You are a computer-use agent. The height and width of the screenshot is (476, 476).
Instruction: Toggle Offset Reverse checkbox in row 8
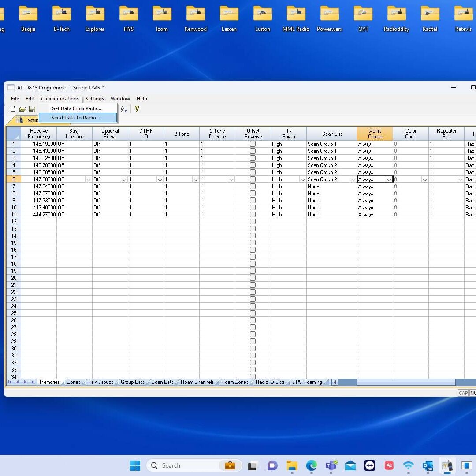click(253, 193)
